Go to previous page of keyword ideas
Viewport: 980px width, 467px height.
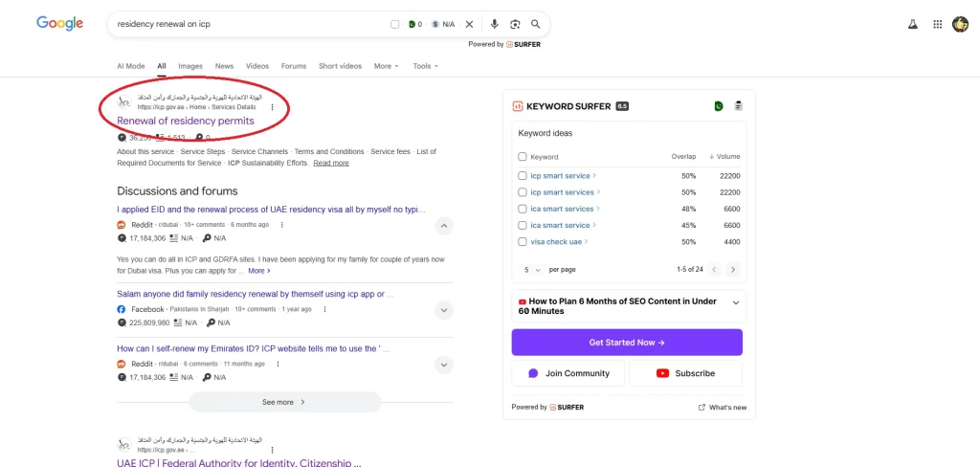tap(714, 270)
